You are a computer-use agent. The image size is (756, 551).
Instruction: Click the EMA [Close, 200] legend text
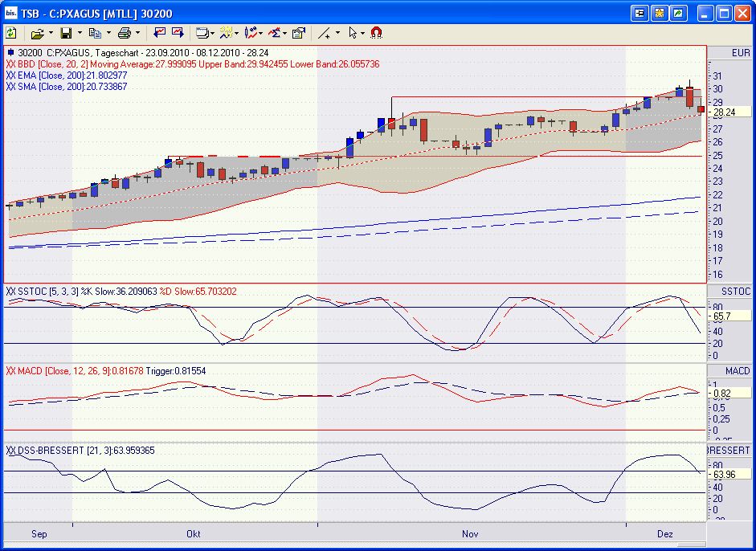(x=72, y=76)
